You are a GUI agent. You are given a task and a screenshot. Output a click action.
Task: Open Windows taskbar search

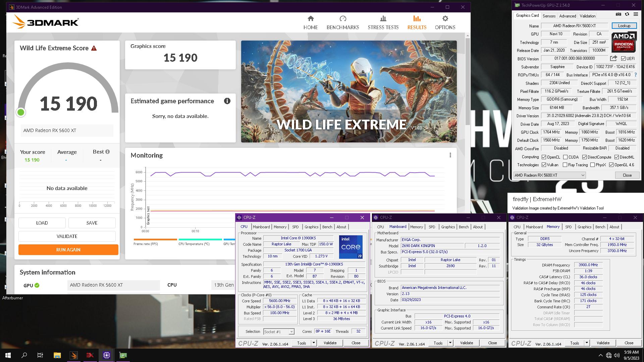click(x=24, y=355)
